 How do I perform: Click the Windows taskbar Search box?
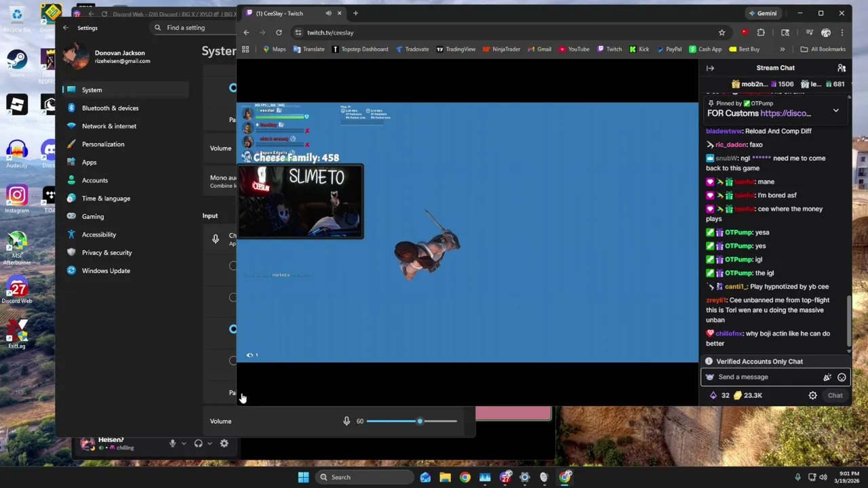point(365,477)
